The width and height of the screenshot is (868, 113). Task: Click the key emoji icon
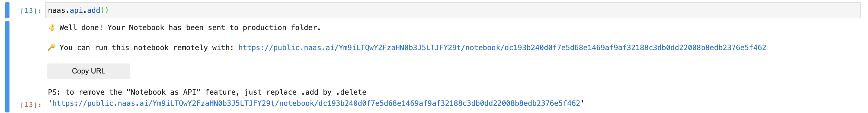coord(52,47)
